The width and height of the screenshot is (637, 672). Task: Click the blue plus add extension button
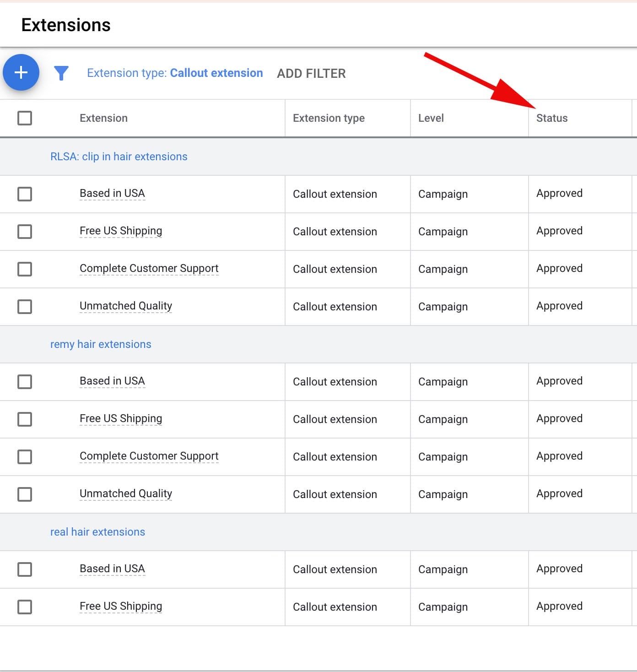pyautogui.click(x=21, y=72)
